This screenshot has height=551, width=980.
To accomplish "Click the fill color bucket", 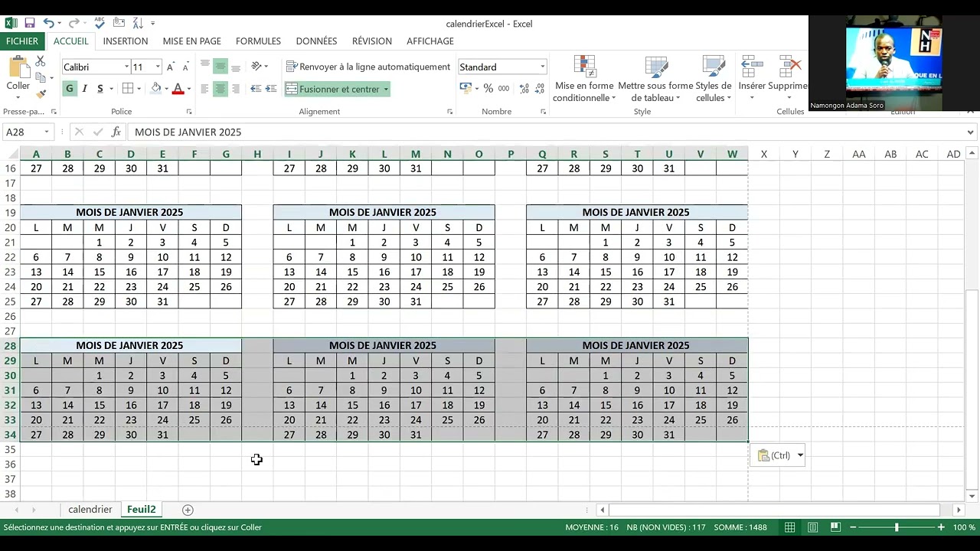I will [x=156, y=89].
